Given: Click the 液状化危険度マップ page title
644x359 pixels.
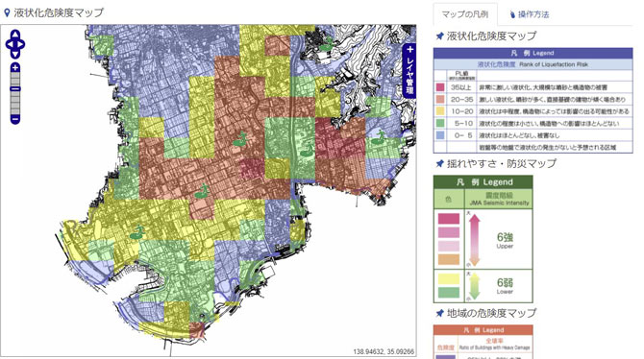Looking at the screenshot, I should tap(59, 12).
